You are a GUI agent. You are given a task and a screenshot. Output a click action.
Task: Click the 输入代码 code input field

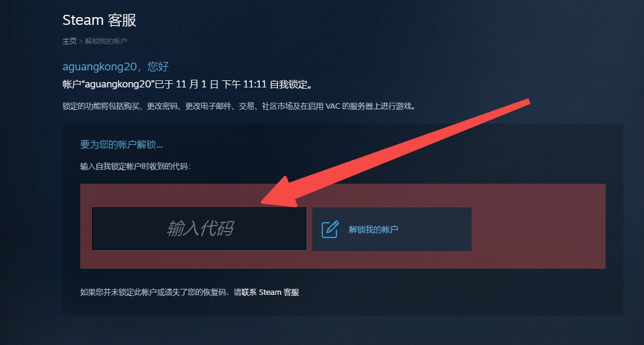click(x=199, y=229)
